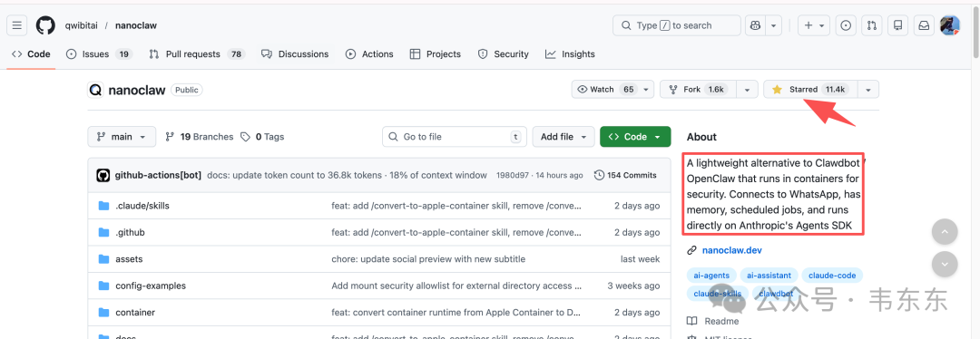Screen dimensions: 980x339
Task: Open the hamburger navigation menu
Action: click(x=17, y=25)
